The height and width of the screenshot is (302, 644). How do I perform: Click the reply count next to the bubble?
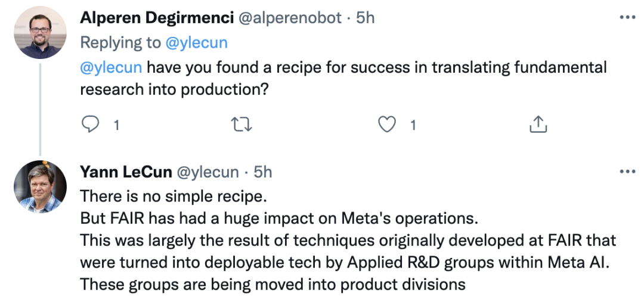116,125
